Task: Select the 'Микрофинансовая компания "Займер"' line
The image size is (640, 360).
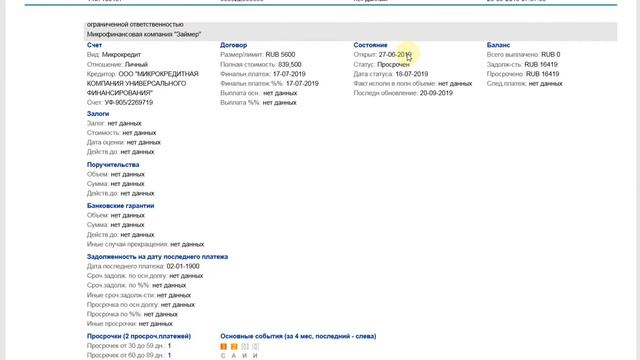Action: click(144, 34)
